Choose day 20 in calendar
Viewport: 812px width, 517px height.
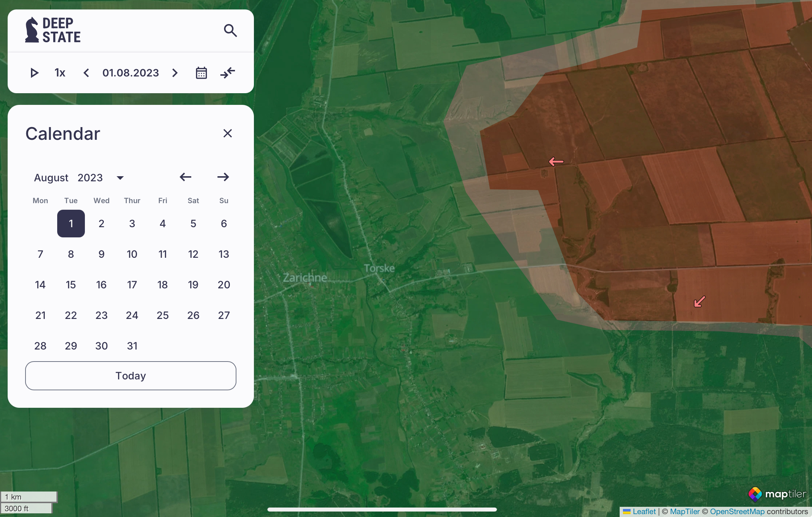(224, 285)
